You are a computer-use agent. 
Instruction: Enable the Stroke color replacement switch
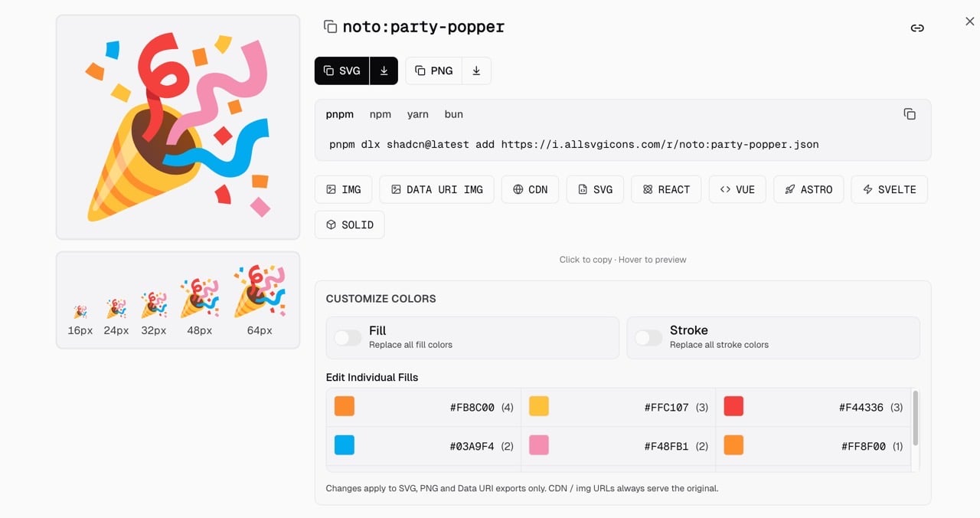coord(648,338)
